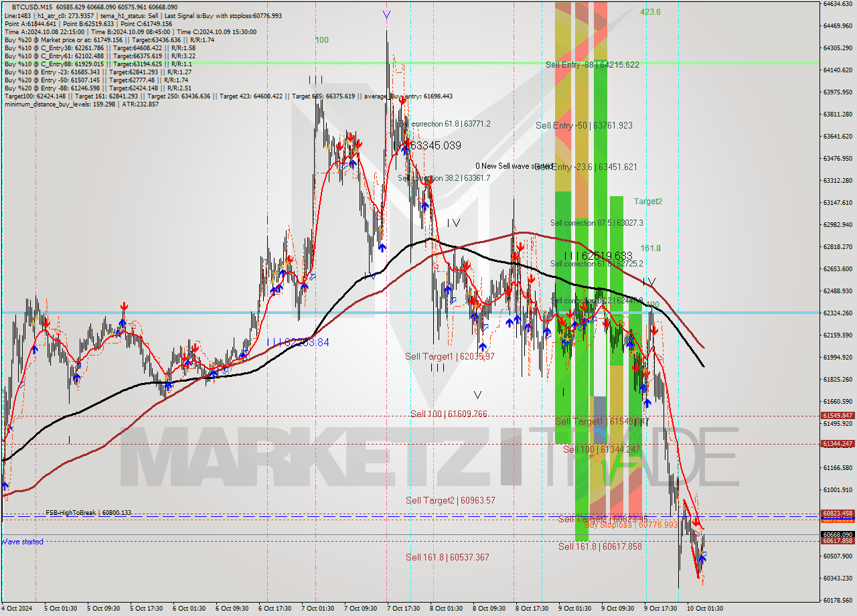857x616 pixels.
Task: Click 'Sell 100 | 61609.766' label
Action: (x=449, y=414)
